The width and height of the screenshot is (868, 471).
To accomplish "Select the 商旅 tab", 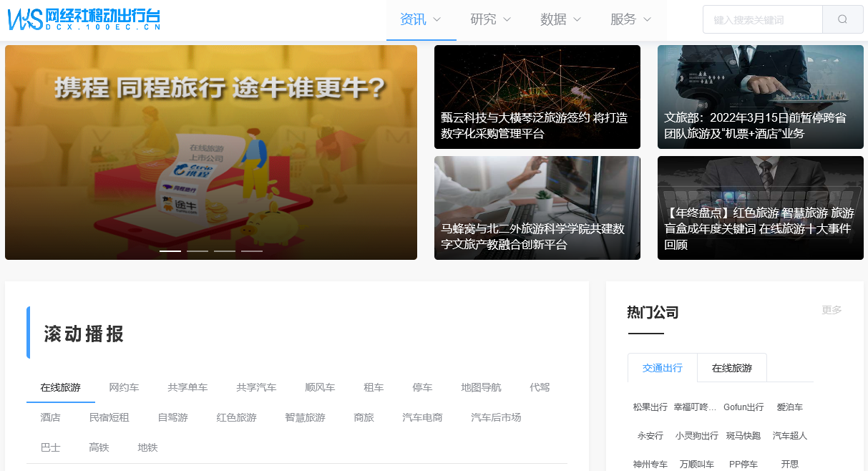I will click(364, 417).
